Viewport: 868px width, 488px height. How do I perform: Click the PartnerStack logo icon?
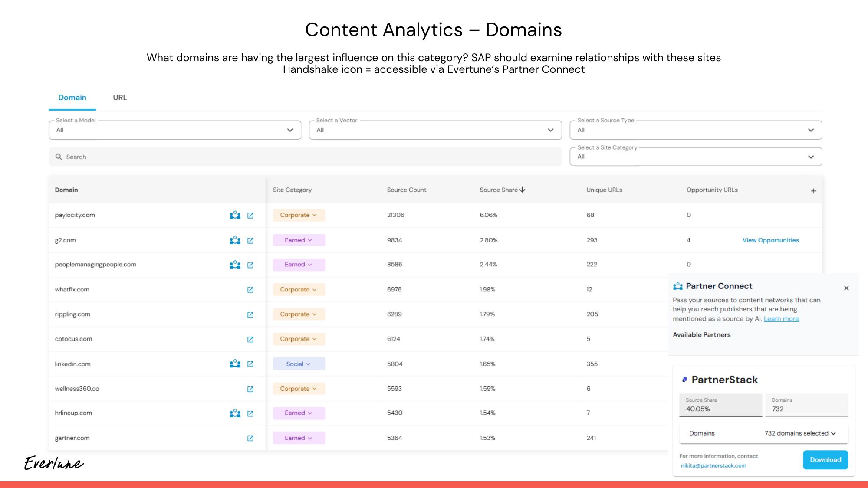pyautogui.click(x=685, y=379)
